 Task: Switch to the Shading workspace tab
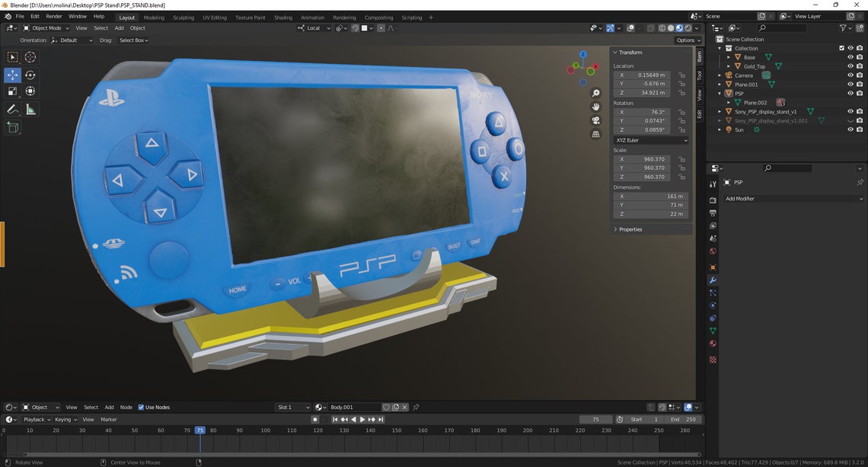(x=282, y=17)
